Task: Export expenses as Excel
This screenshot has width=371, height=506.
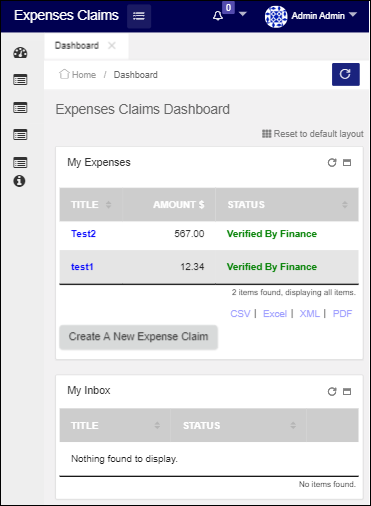Action: tap(275, 314)
